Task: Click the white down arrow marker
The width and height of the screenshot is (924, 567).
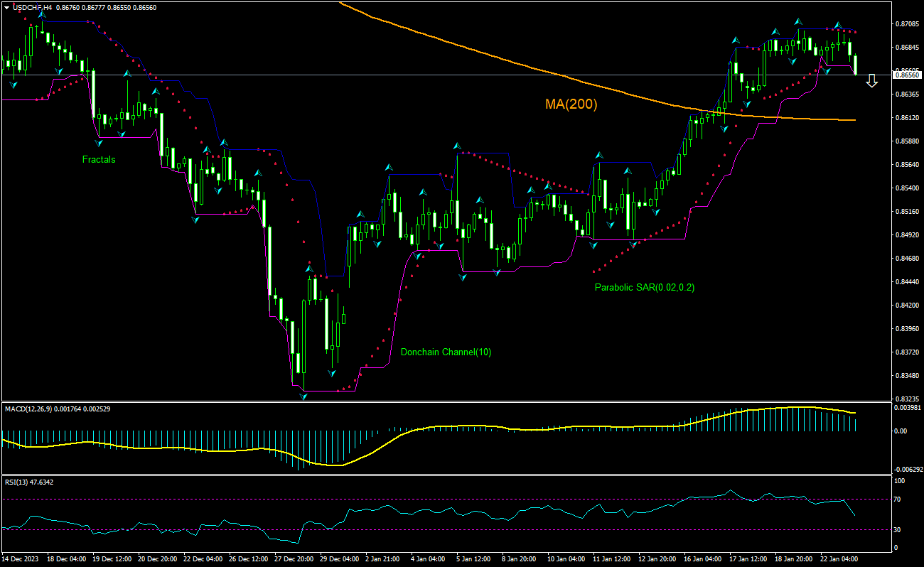Action: pyautogui.click(x=872, y=82)
